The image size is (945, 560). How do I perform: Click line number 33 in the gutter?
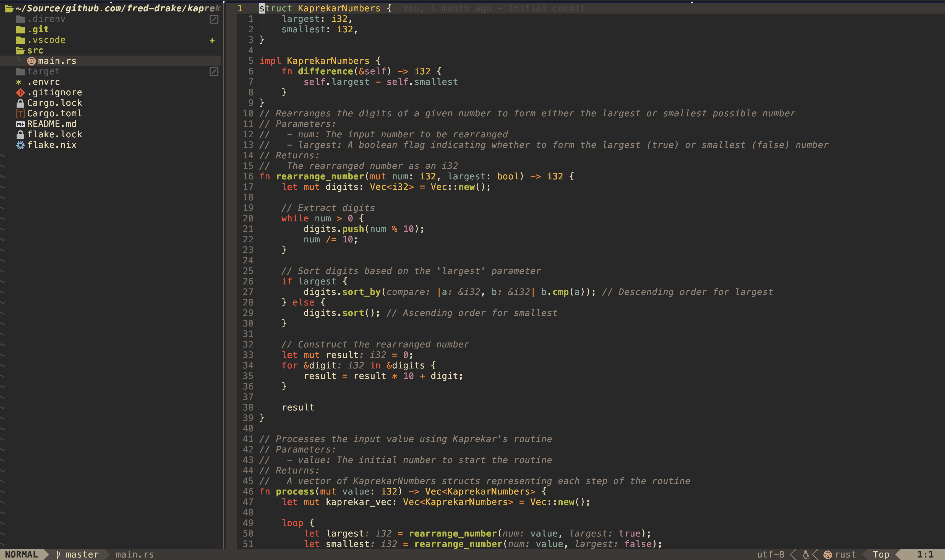248,355
